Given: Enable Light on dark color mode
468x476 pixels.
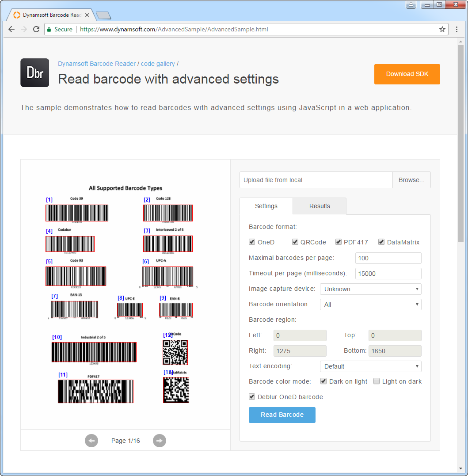Looking at the screenshot, I should 377,381.
